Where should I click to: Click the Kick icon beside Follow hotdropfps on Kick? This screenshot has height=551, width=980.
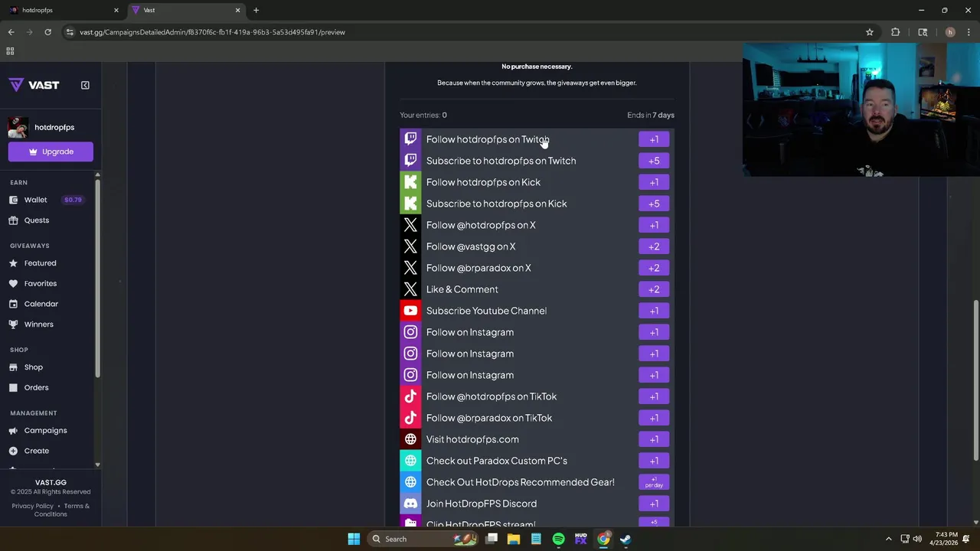point(410,182)
